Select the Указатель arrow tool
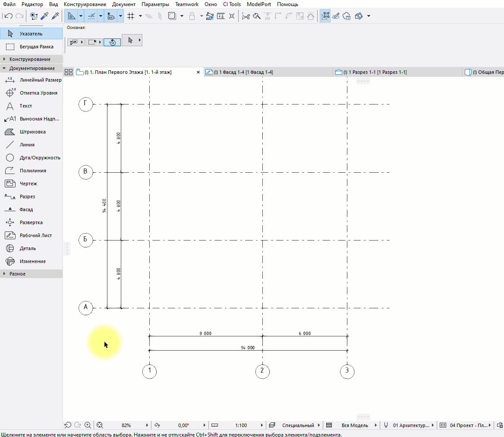Image resolution: width=504 pixels, height=437 pixels. (x=31, y=33)
